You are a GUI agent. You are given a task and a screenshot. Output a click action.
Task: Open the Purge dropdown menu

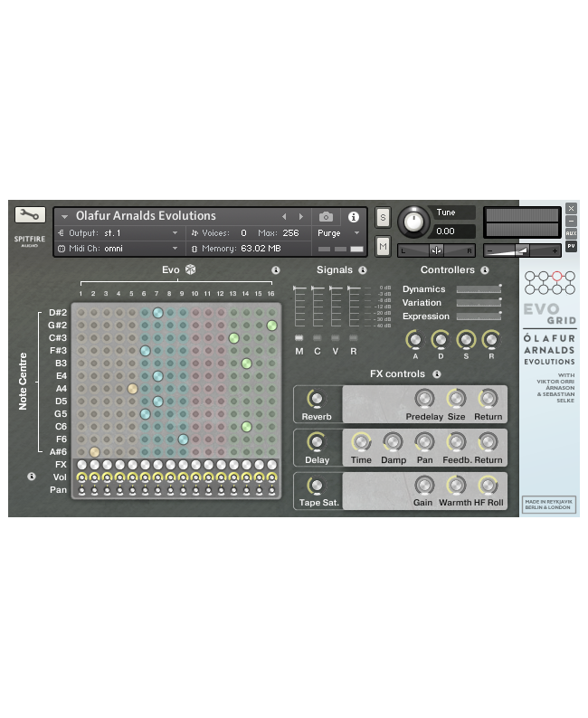click(x=339, y=233)
